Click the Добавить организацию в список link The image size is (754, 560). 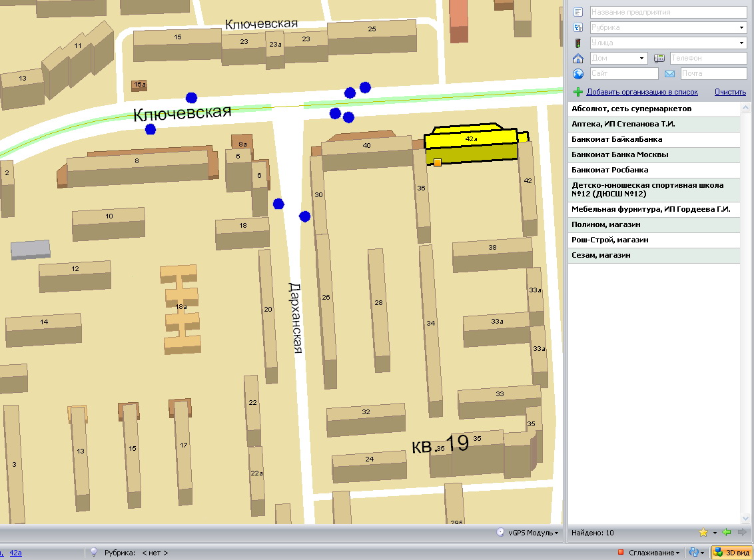(642, 92)
